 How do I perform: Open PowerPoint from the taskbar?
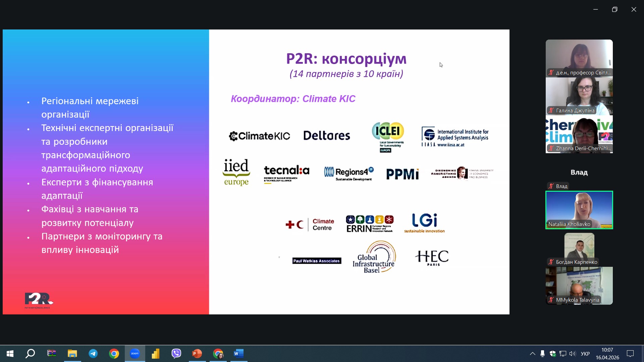(197, 354)
